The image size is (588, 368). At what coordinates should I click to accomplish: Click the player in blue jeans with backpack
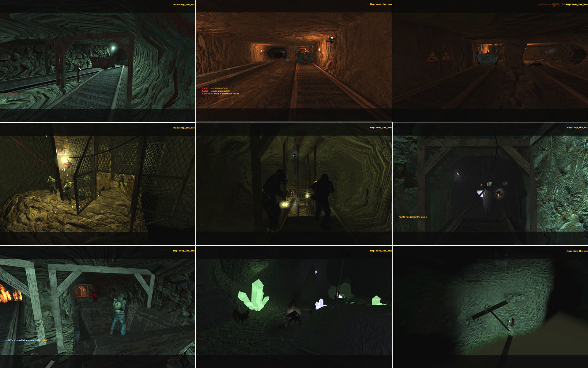point(119,314)
